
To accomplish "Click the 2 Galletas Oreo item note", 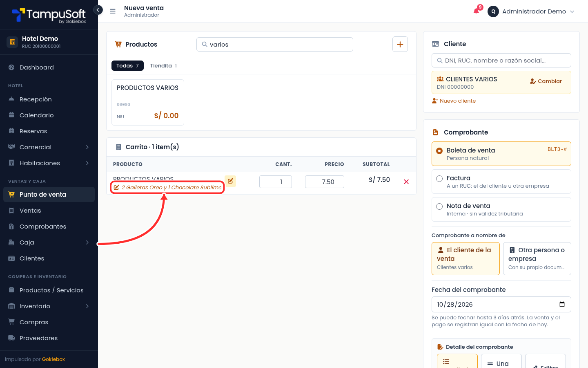I will pyautogui.click(x=167, y=188).
